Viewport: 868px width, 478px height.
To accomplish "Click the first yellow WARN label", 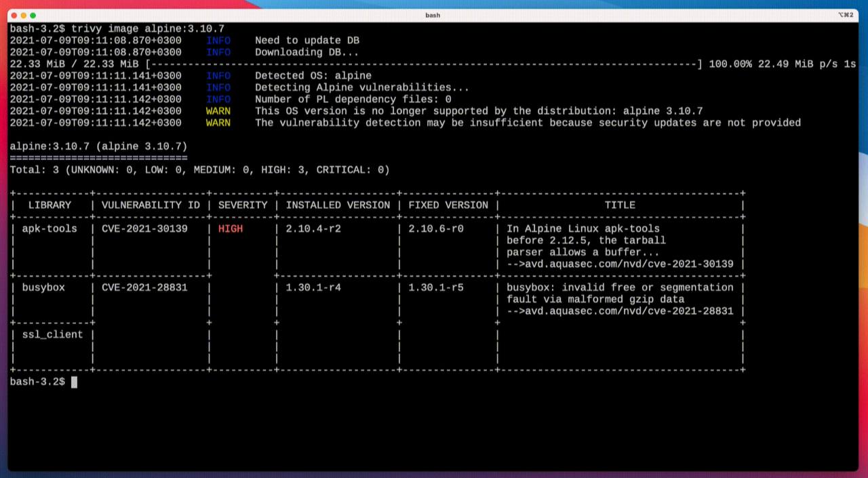I will point(218,111).
